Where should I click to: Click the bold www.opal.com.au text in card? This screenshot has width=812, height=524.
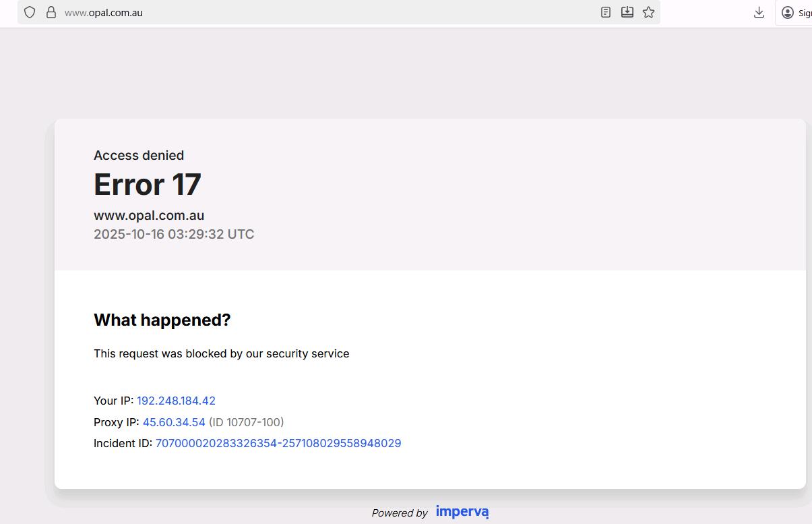[149, 216]
